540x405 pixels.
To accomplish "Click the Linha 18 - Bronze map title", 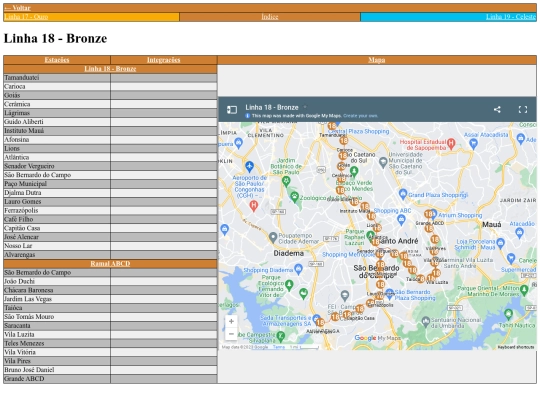I will pos(272,107).
